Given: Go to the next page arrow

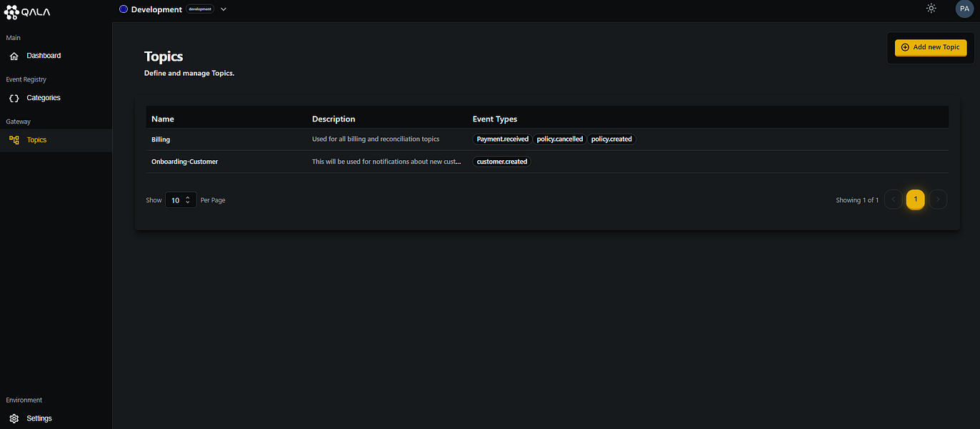Looking at the screenshot, I should (938, 200).
